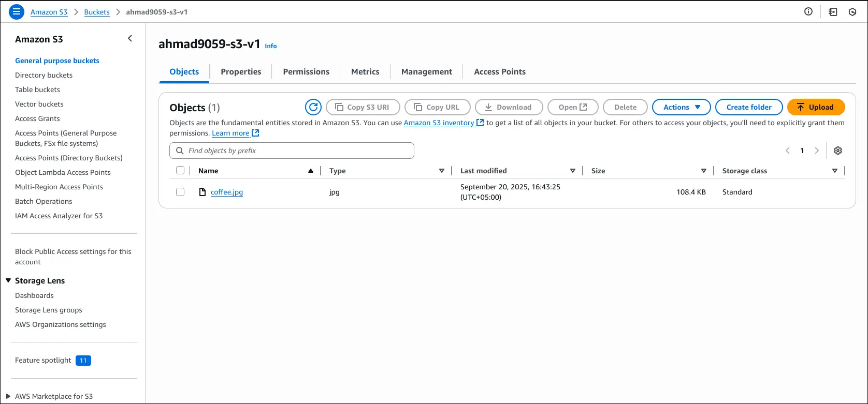Click the Find objects by prefix field
The height and width of the screenshot is (404, 868).
[292, 151]
